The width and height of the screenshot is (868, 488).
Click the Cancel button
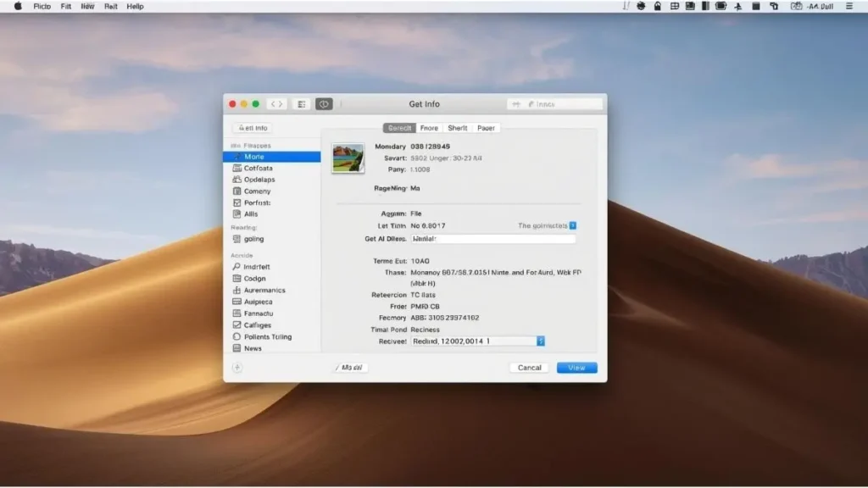[529, 368]
